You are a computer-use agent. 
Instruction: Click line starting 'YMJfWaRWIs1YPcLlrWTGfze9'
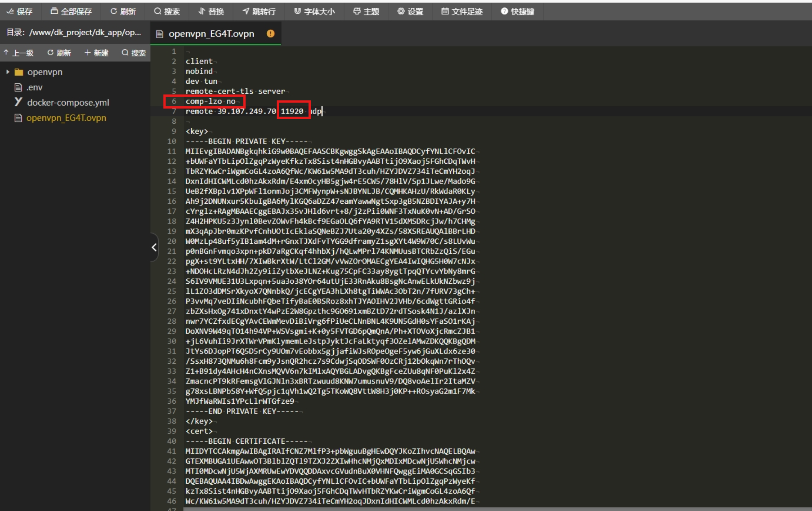[x=240, y=401]
